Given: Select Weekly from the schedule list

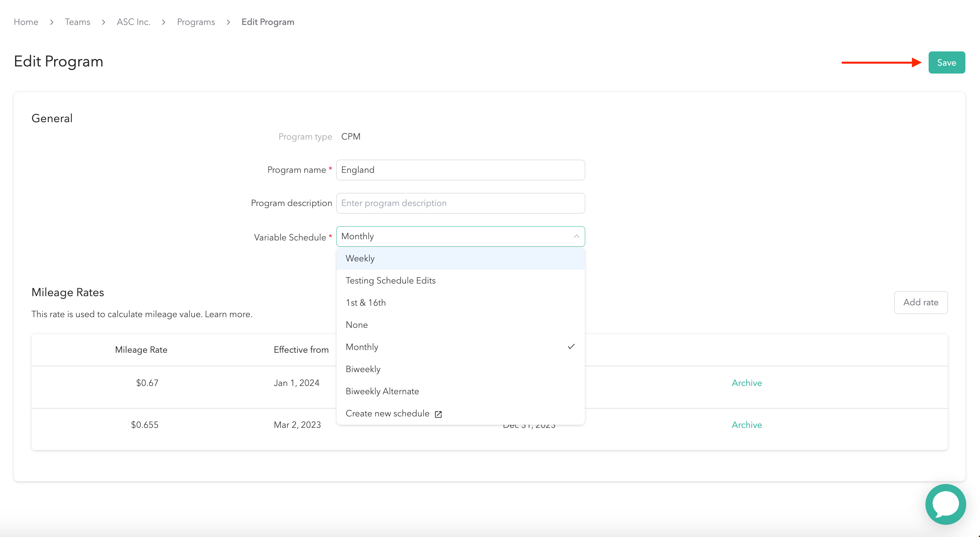Looking at the screenshot, I should coord(360,259).
